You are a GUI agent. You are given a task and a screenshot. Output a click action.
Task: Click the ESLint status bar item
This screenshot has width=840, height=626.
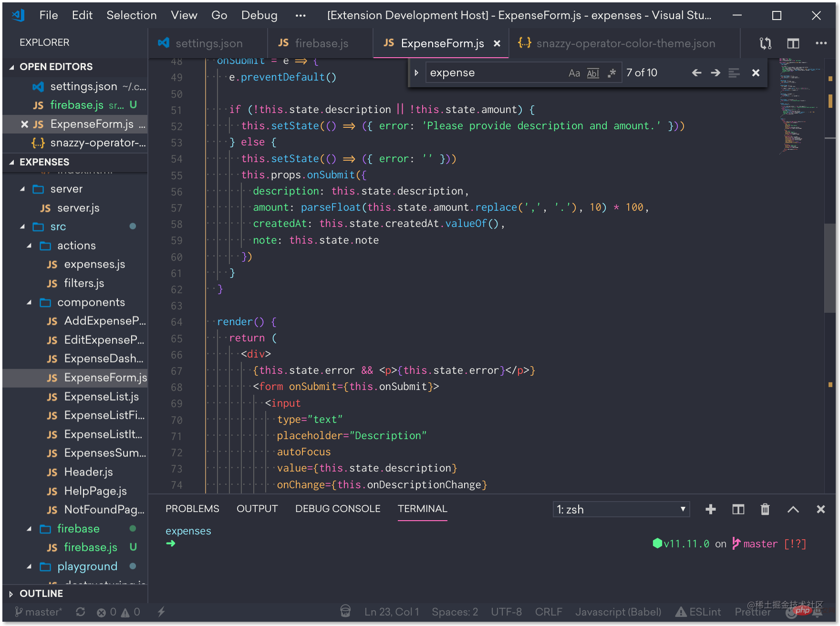click(x=698, y=612)
